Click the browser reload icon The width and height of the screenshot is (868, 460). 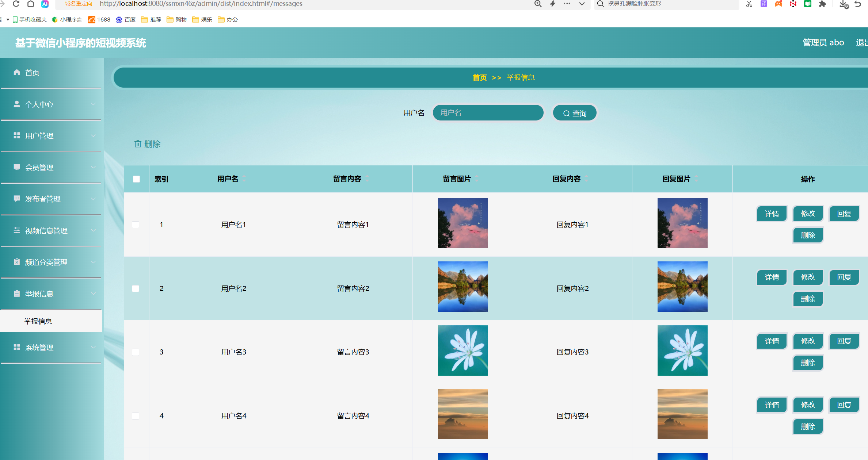point(16,4)
